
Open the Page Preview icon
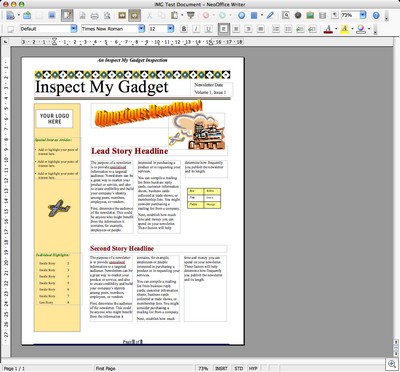107,15
